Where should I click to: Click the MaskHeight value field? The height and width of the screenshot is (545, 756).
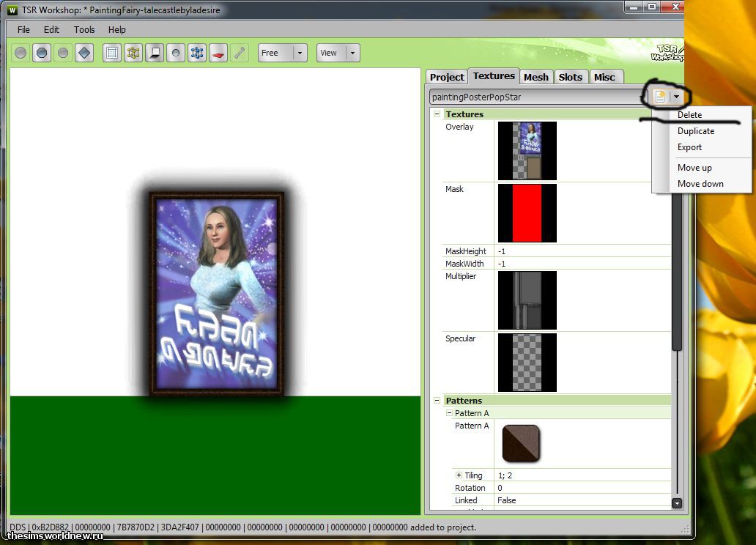582,251
